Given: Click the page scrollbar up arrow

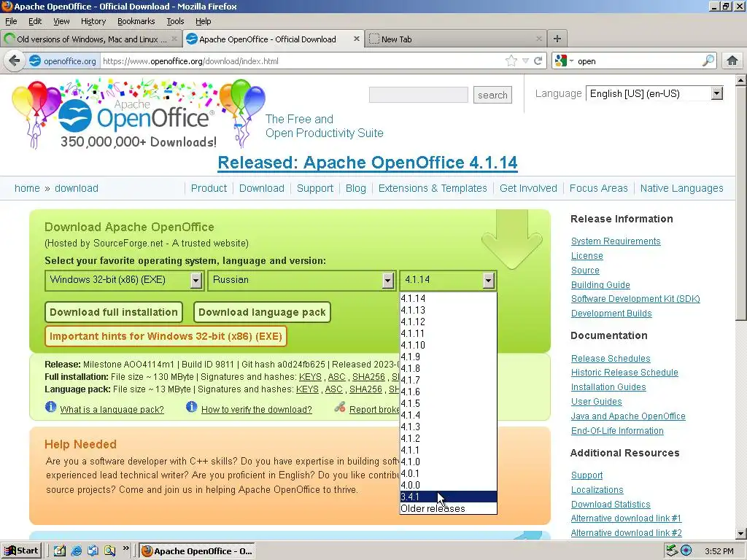Looking at the screenshot, I should (x=741, y=80).
